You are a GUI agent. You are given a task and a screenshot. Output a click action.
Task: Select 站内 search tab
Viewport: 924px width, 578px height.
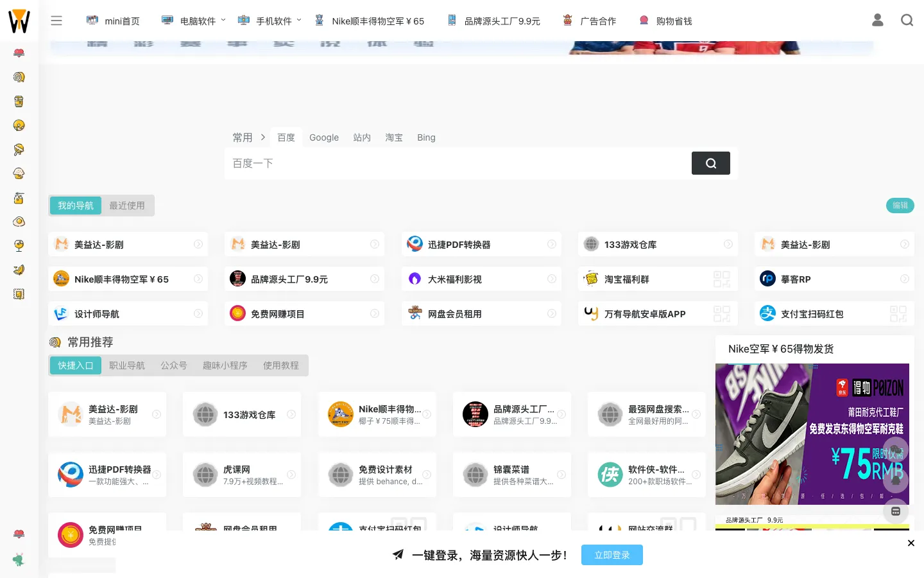pos(362,137)
